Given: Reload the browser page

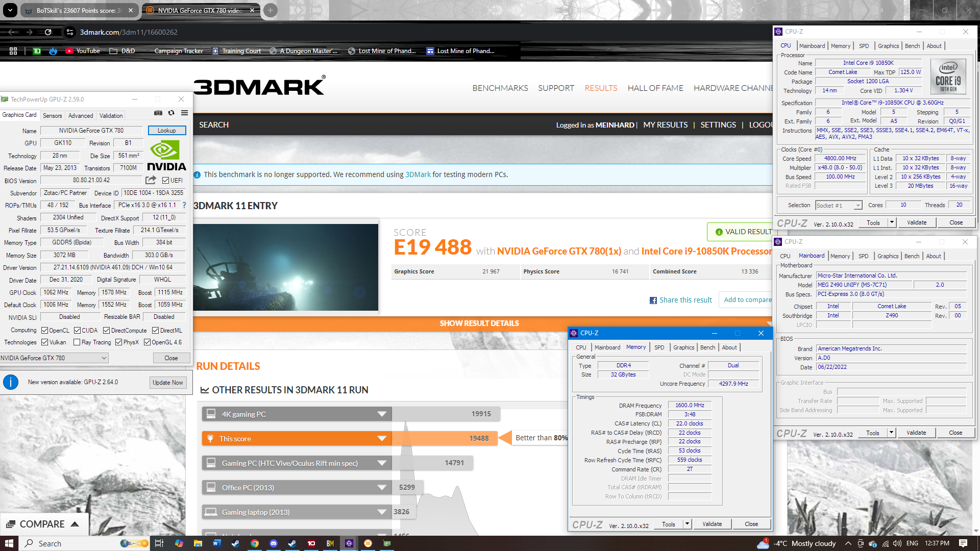Looking at the screenshot, I should [x=48, y=32].
